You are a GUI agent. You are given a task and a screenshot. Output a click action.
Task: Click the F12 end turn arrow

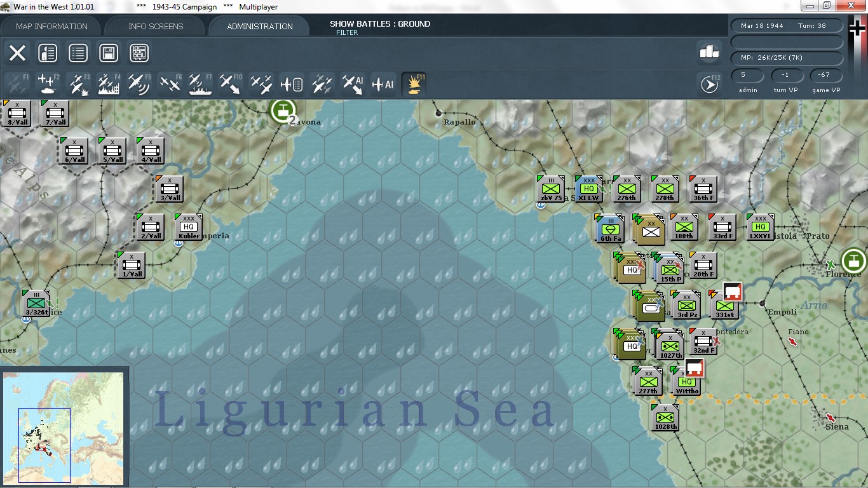[709, 84]
